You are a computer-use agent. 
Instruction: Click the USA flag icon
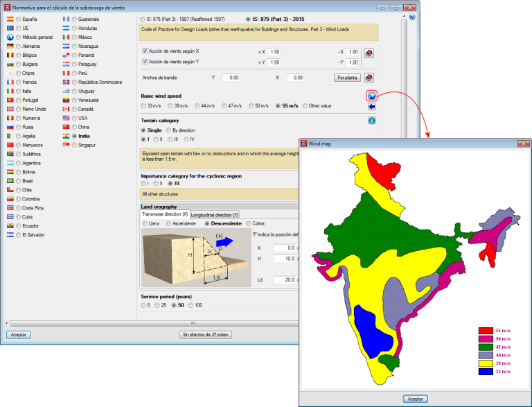pyautogui.click(x=66, y=118)
